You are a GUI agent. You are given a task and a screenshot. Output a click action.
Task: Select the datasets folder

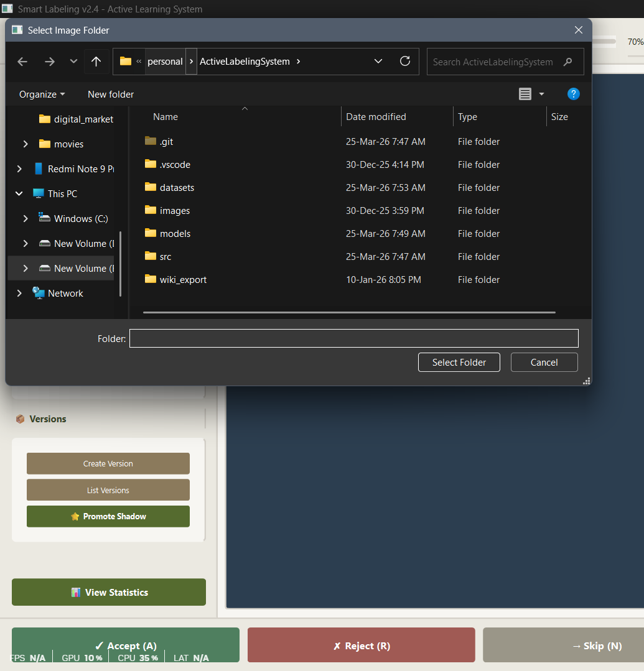(x=170, y=188)
